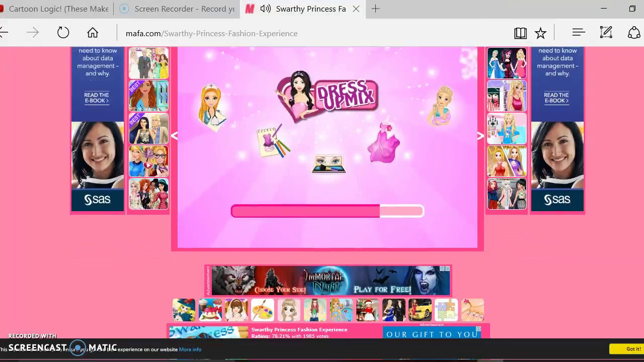Open the reading view book icon

point(520,33)
